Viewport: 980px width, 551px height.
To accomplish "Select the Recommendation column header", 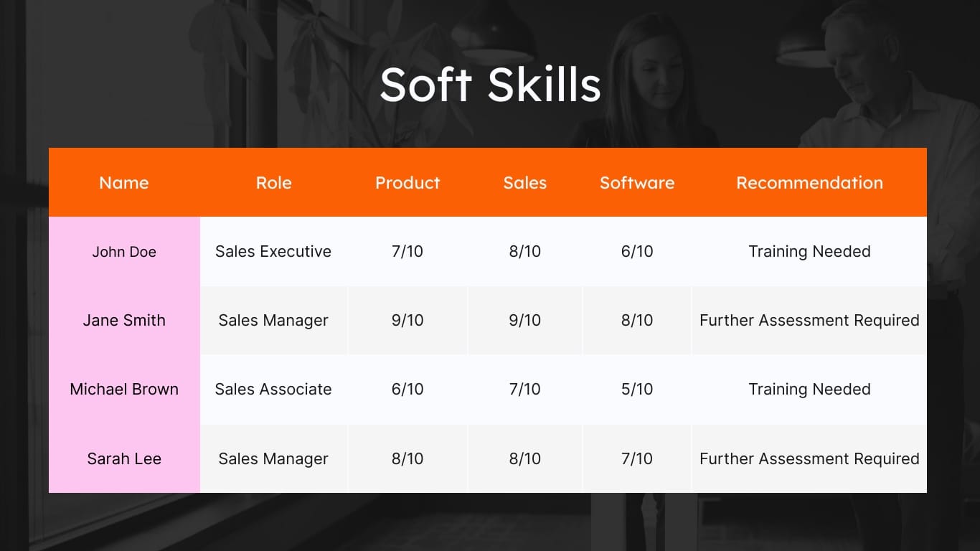I will click(x=809, y=183).
